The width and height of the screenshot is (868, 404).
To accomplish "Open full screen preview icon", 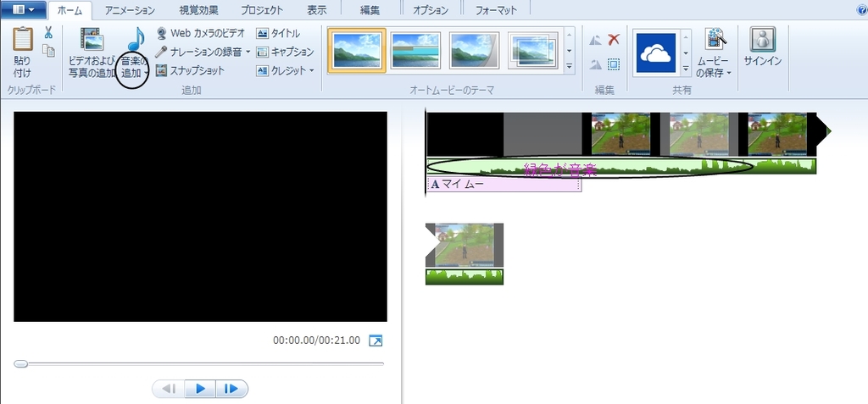I will tap(376, 340).
